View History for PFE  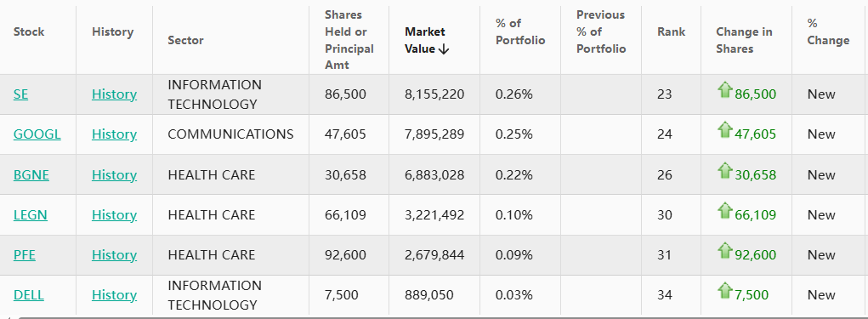[114, 254]
